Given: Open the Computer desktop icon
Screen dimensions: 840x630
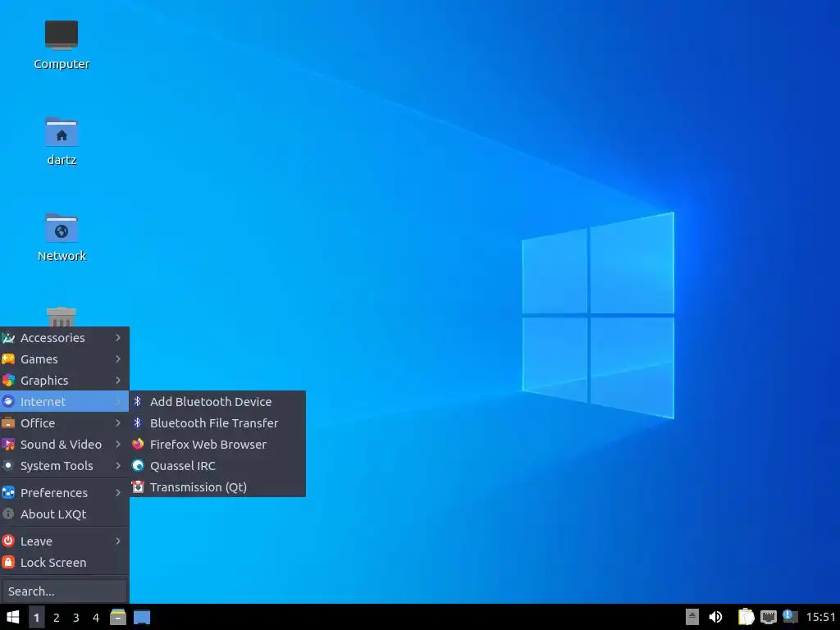Looking at the screenshot, I should [x=62, y=35].
